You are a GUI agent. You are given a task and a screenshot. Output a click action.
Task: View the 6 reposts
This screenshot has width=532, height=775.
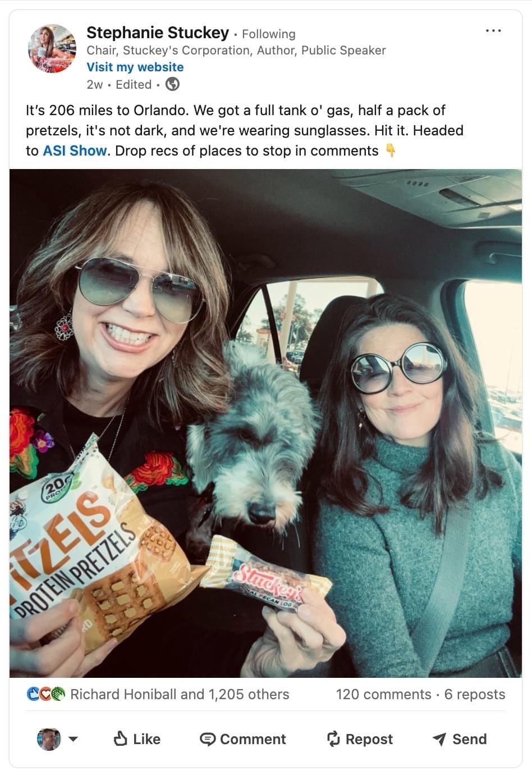[475, 694]
